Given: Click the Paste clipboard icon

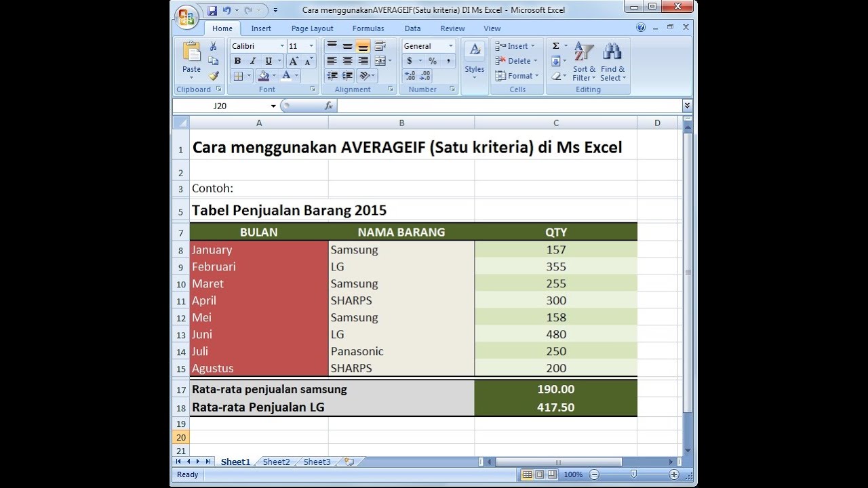Looking at the screenshot, I should (x=192, y=52).
